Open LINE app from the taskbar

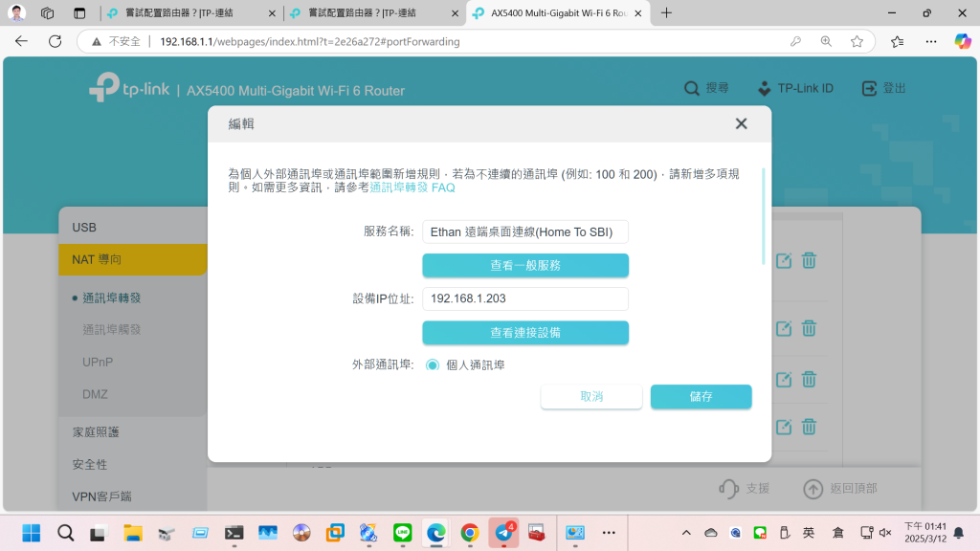click(403, 532)
